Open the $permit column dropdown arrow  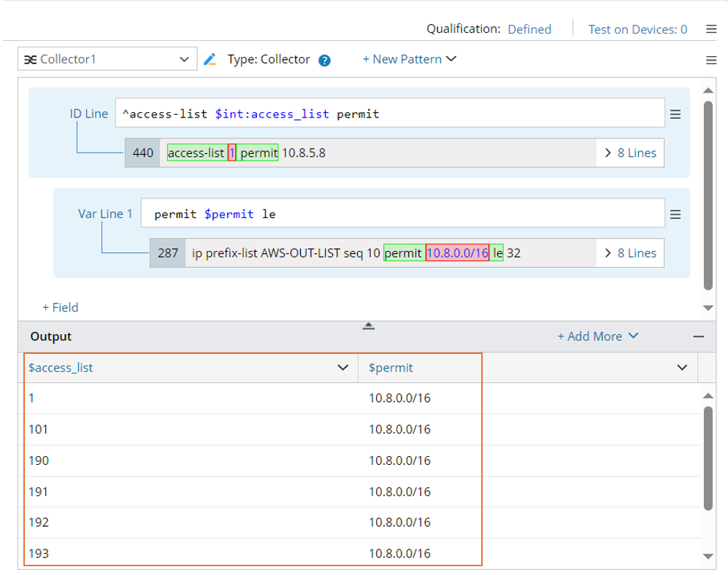(683, 368)
